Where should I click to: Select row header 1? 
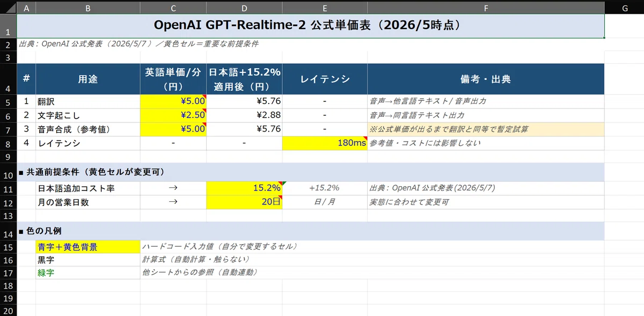(8, 26)
